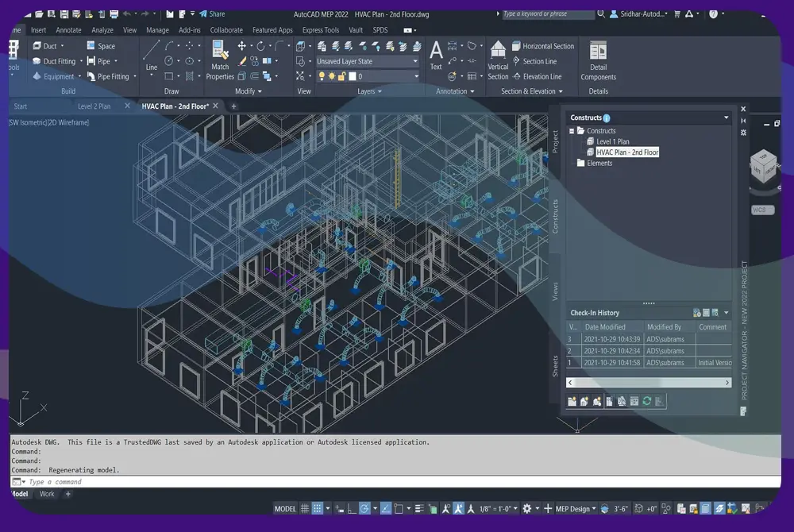
Task: Click the Customization gear in status bar
Action: coord(526,509)
